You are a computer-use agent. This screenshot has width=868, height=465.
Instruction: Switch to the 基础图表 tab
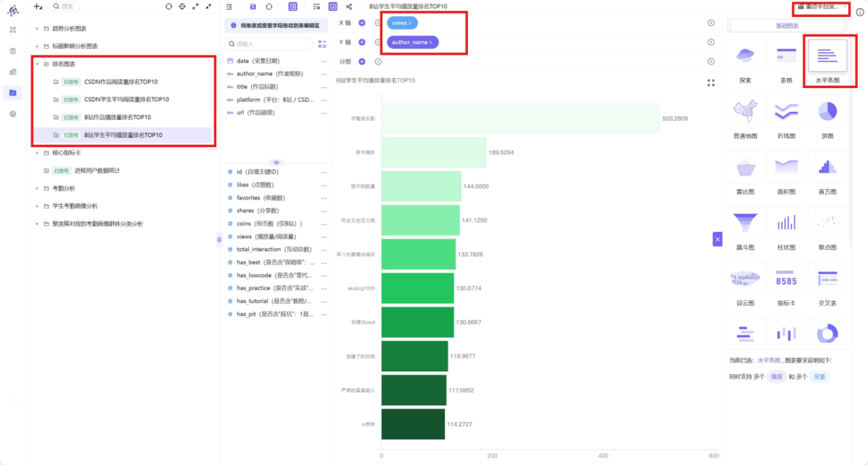click(x=787, y=26)
